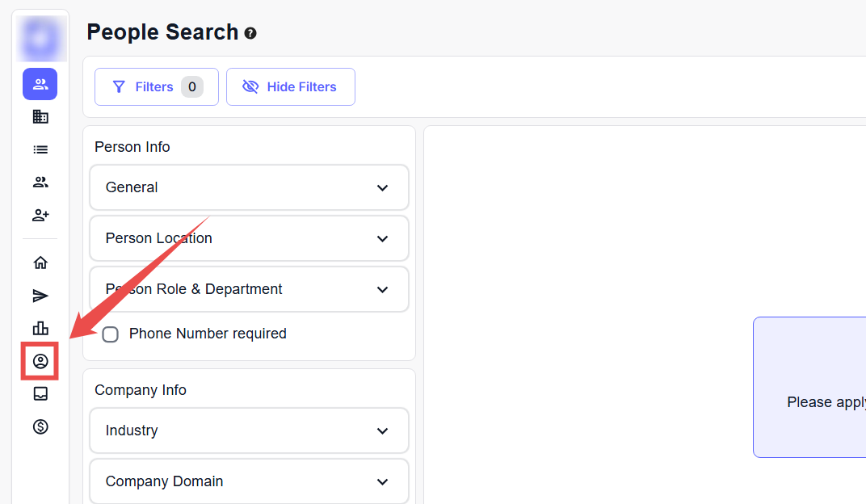866x504 pixels.
Task: Expand the Person Location filter
Action: click(x=249, y=238)
